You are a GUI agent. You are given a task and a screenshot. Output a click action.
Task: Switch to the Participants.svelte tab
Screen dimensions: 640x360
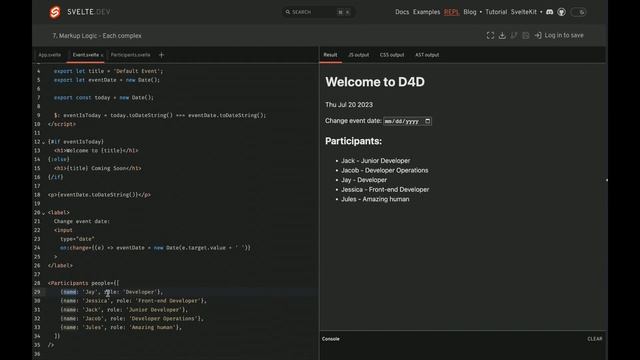point(130,55)
